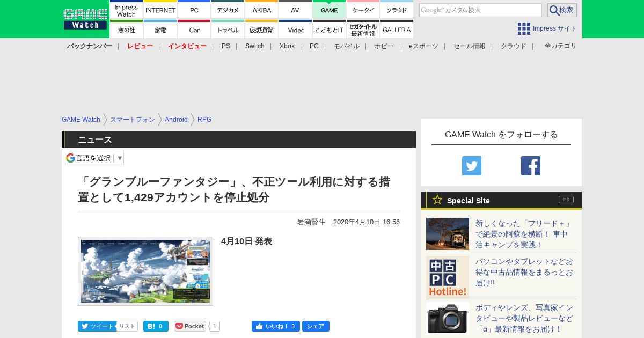Open the Granblue Fantasy article thumbnail
The width and height of the screenshot is (644, 338).
[x=145, y=271]
